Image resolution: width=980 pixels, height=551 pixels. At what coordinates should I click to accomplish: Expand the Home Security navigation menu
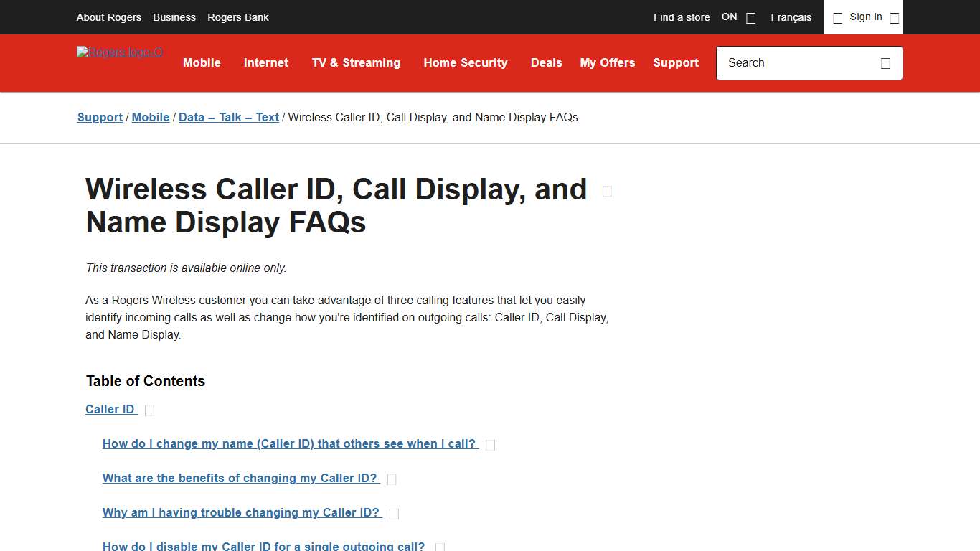[x=465, y=63]
